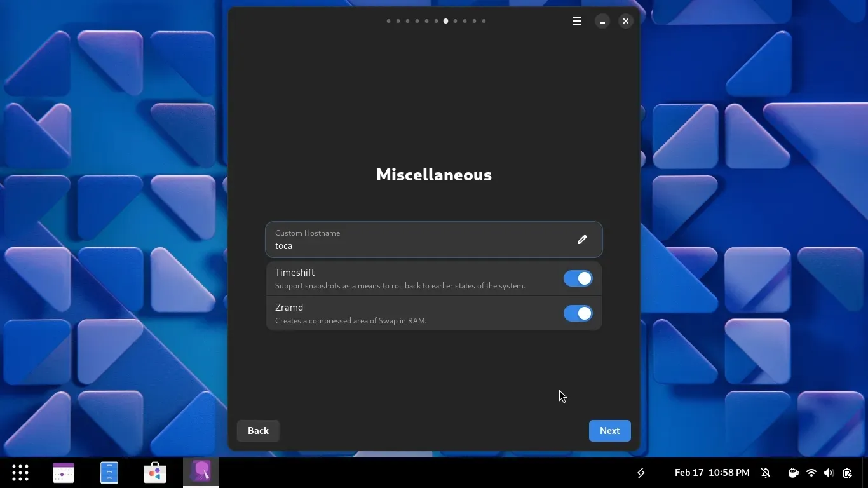Click the Wi-Fi icon in system tray
The image size is (868, 488).
pyautogui.click(x=811, y=473)
